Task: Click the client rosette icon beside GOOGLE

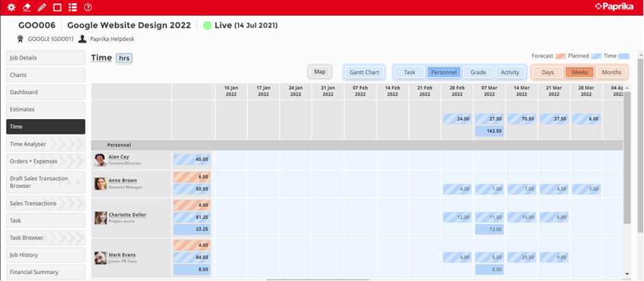Action: pos(22,39)
